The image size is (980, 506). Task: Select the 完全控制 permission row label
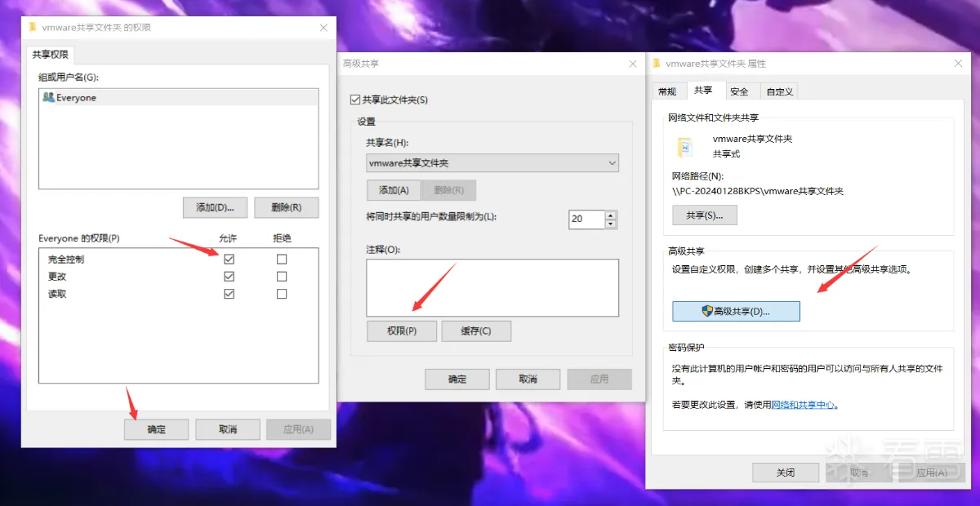(66, 260)
